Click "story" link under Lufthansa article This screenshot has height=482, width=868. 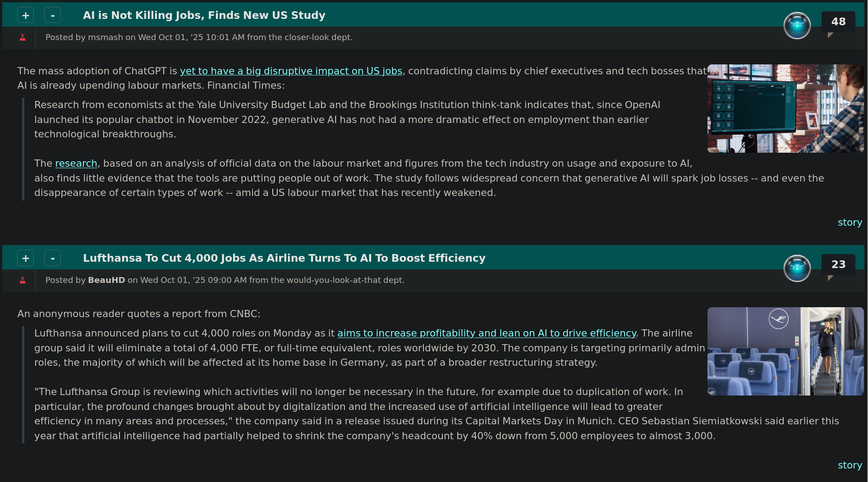tap(850, 465)
